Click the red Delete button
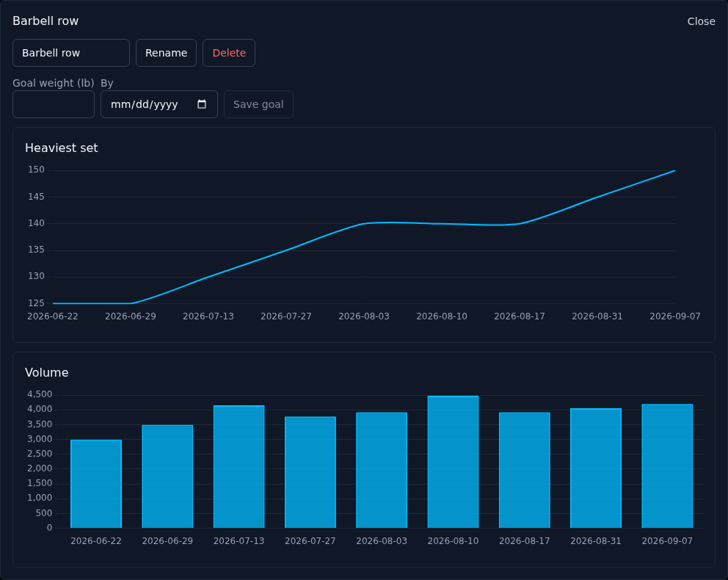728x580 pixels. tap(229, 53)
